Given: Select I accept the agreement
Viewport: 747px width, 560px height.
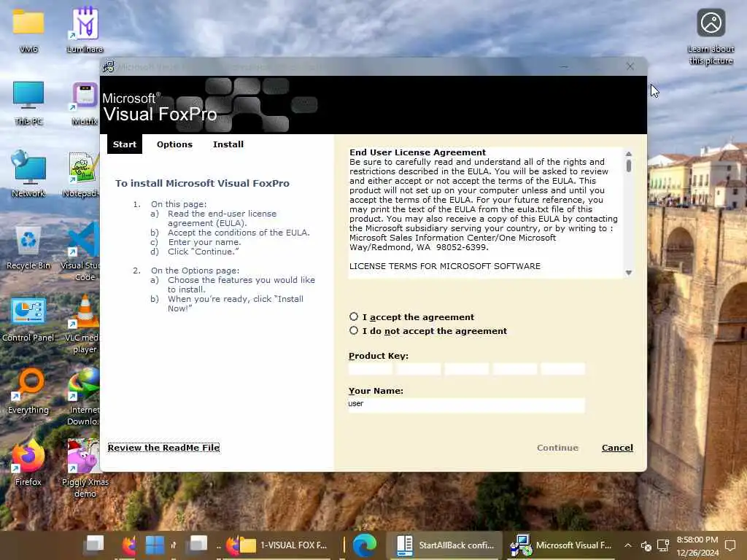Looking at the screenshot, I should click(354, 316).
